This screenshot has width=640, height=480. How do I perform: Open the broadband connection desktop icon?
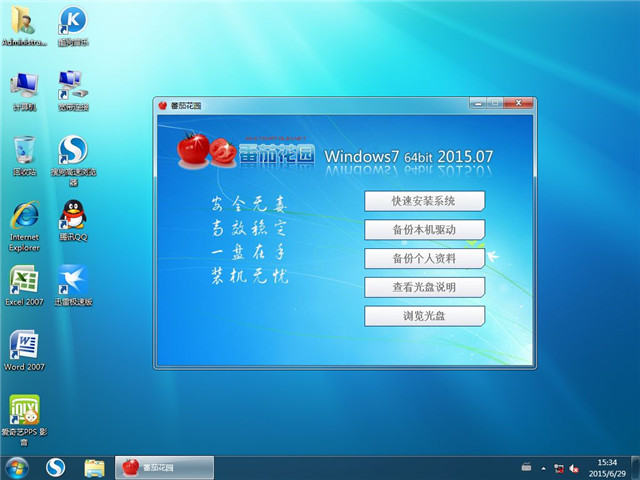pyautogui.click(x=73, y=91)
